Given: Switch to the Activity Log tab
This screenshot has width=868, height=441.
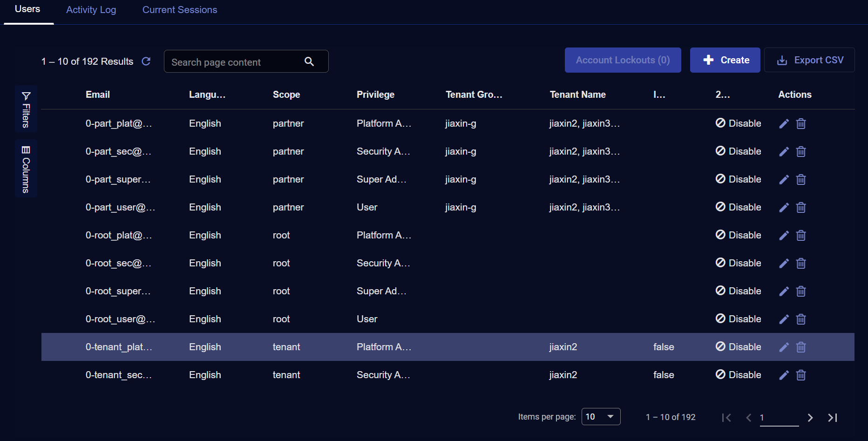Looking at the screenshot, I should pos(91,10).
